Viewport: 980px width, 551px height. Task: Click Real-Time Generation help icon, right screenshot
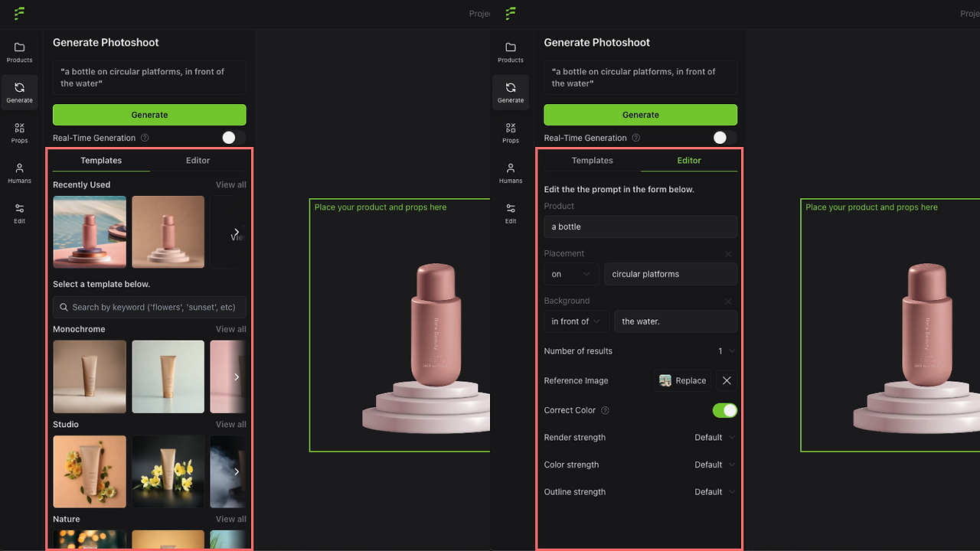(x=636, y=138)
